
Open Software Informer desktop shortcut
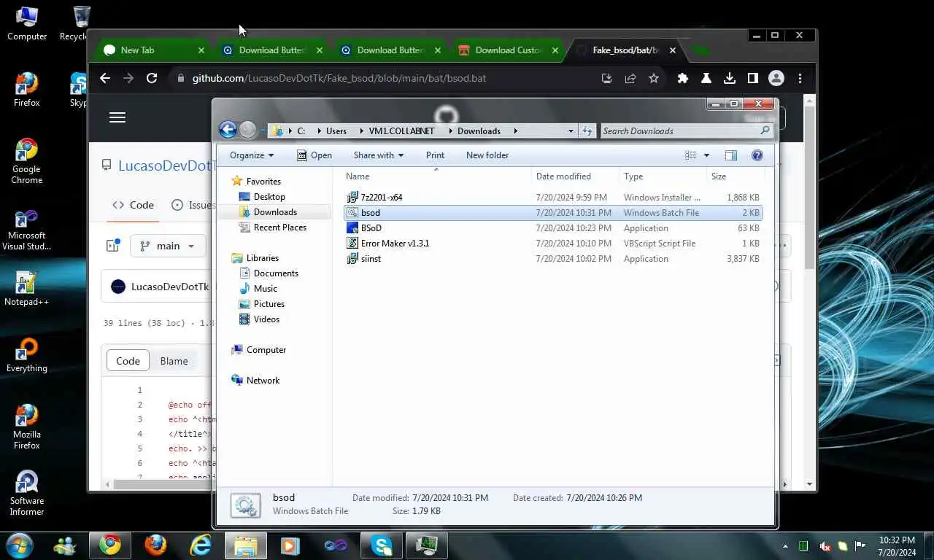(x=27, y=493)
